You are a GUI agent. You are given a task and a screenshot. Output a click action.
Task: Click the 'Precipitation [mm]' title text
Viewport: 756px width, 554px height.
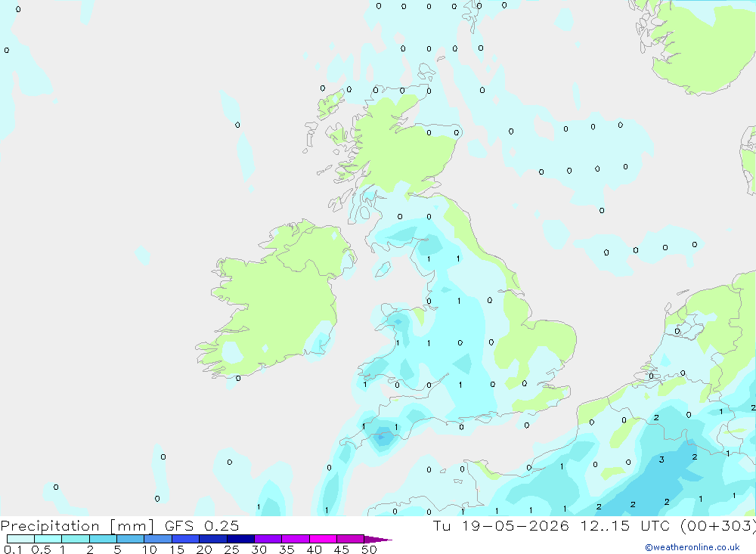(x=77, y=526)
